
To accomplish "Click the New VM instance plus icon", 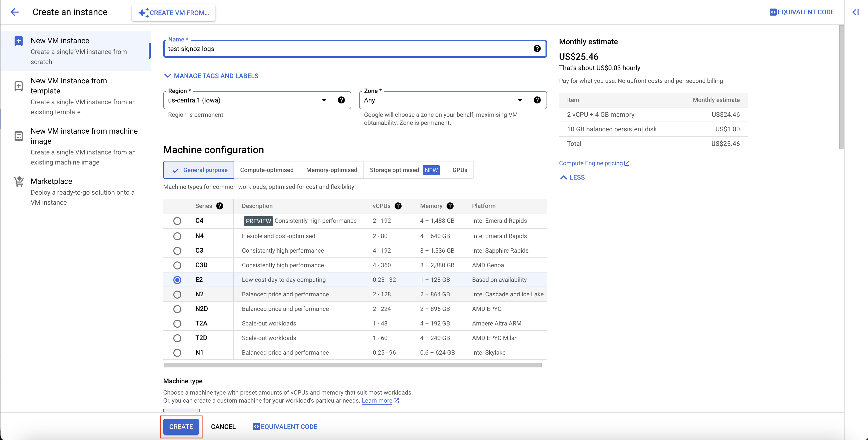I will [19, 41].
